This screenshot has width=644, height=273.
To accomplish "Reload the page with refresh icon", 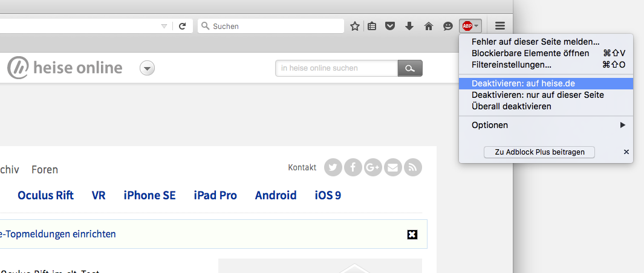I will (x=183, y=27).
